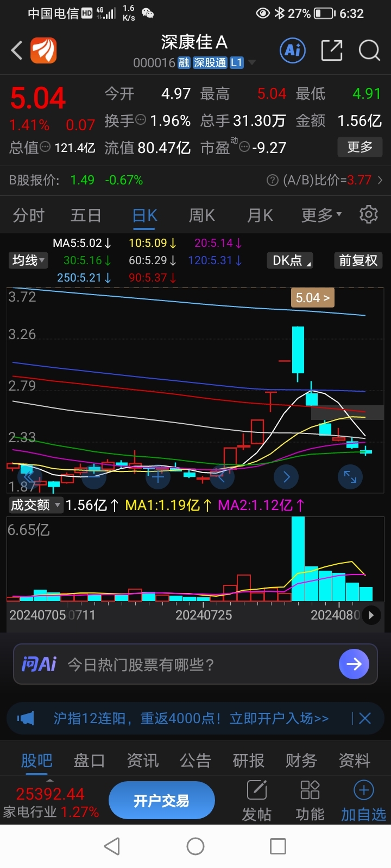Tap chart zoom-in plus icon
This screenshot has height=868, width=391.
157,477
